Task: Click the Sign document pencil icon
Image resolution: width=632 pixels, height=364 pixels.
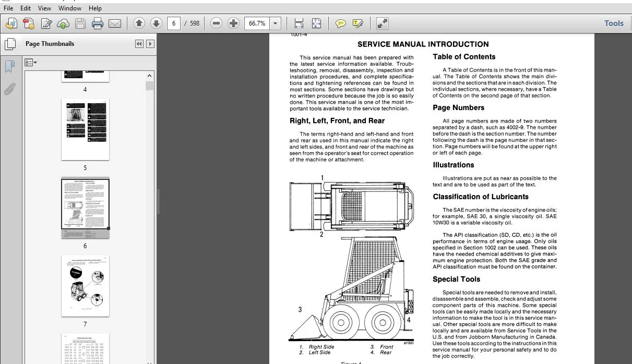Action: tap(46, 23)
